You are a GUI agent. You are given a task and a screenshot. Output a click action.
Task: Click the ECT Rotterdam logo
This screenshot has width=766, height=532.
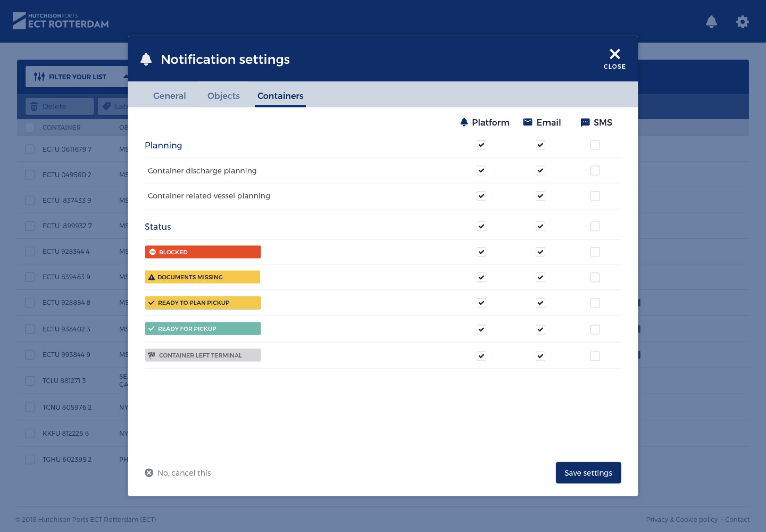coord(61,21)
